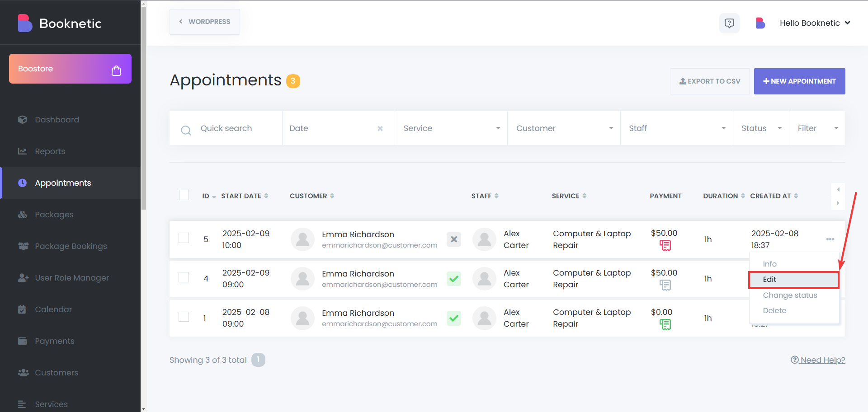Open the Need Help? link
Screen dimensions: 868x412
click(x=818, y=360)
